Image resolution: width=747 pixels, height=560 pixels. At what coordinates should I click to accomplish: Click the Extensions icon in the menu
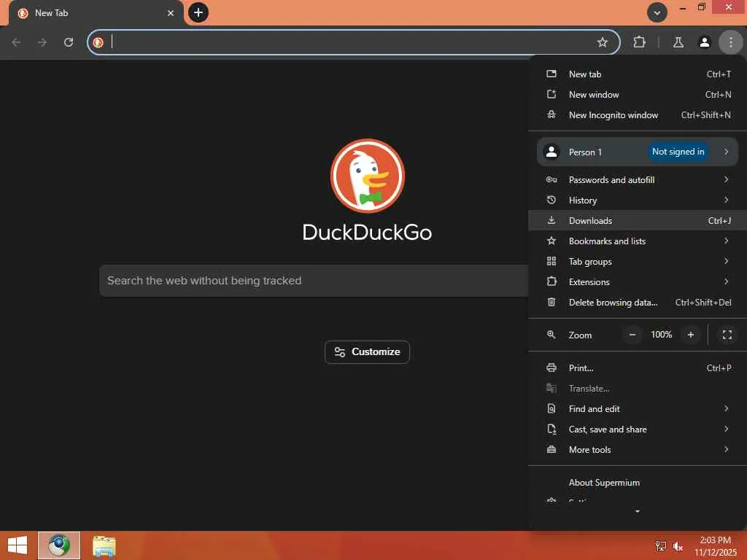point(551,281)
